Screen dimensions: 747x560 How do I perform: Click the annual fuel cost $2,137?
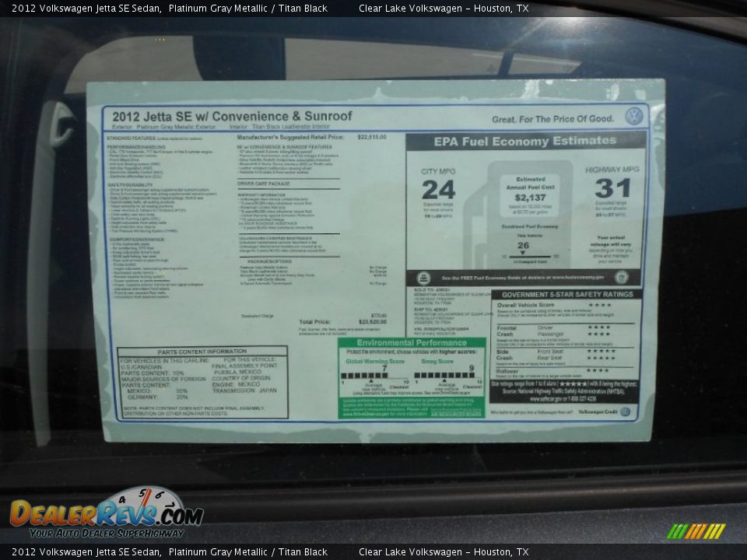pos(530,198)
